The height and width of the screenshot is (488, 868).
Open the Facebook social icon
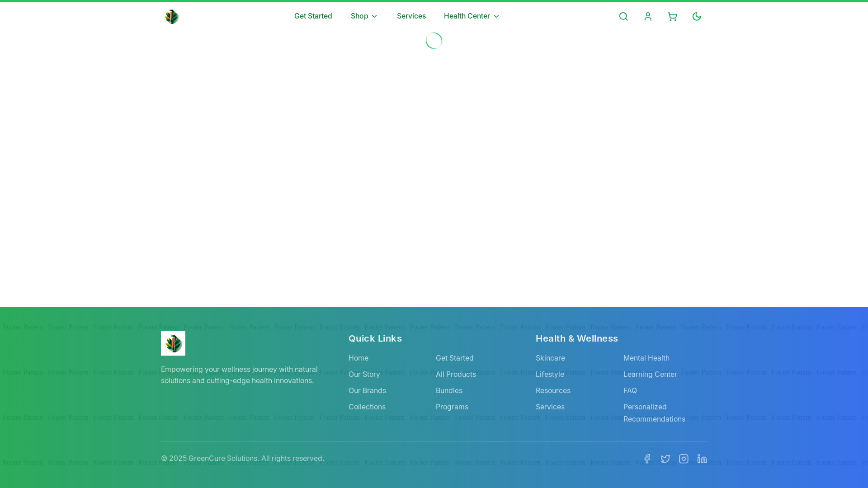647,459
